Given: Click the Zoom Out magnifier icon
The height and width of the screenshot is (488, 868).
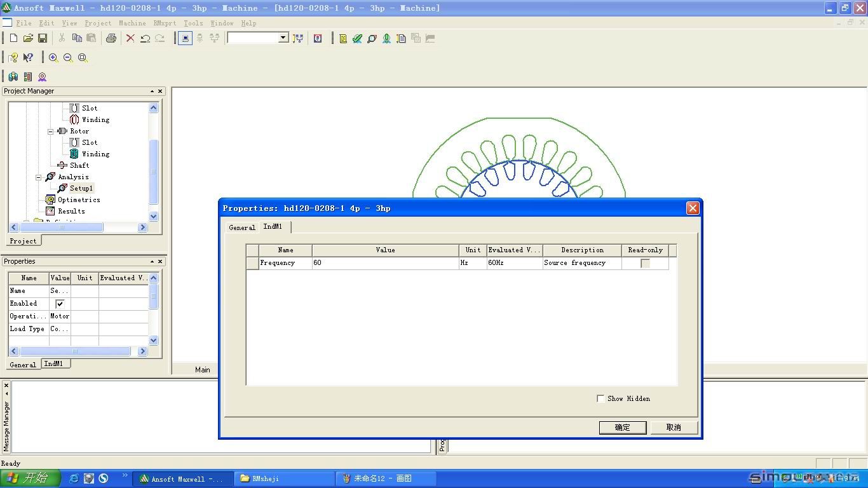Looking at the screenshot, I should tap(68, 57).
